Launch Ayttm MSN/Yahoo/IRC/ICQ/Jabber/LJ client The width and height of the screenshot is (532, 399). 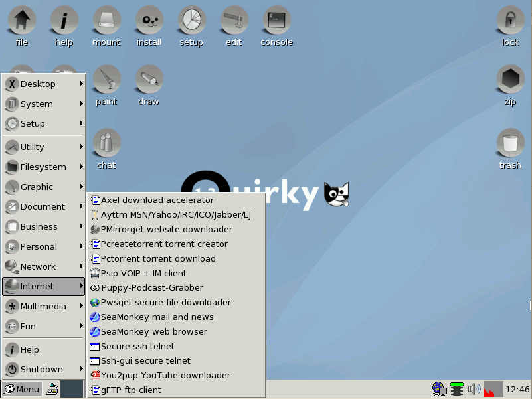[176, 214]
